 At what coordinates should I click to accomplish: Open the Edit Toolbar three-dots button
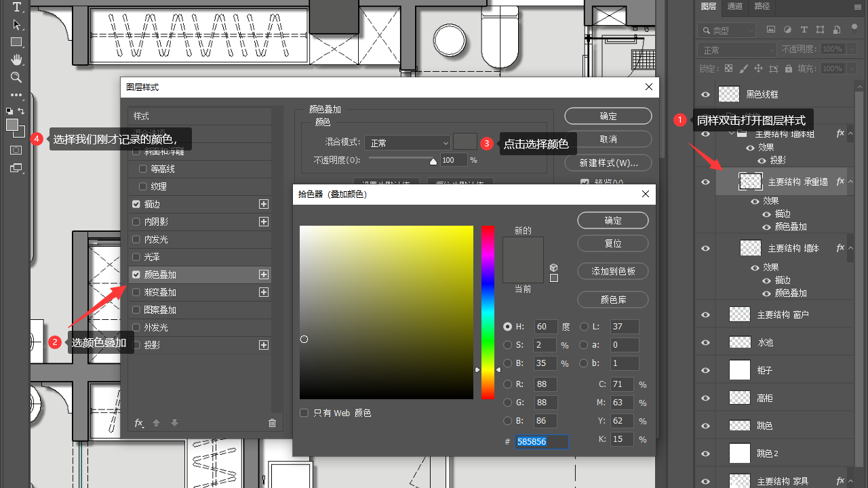point(16,95)
